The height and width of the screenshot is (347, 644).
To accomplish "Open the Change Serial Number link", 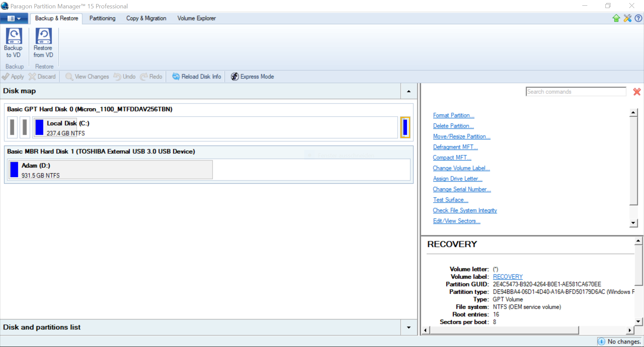I will pos(462,189).
